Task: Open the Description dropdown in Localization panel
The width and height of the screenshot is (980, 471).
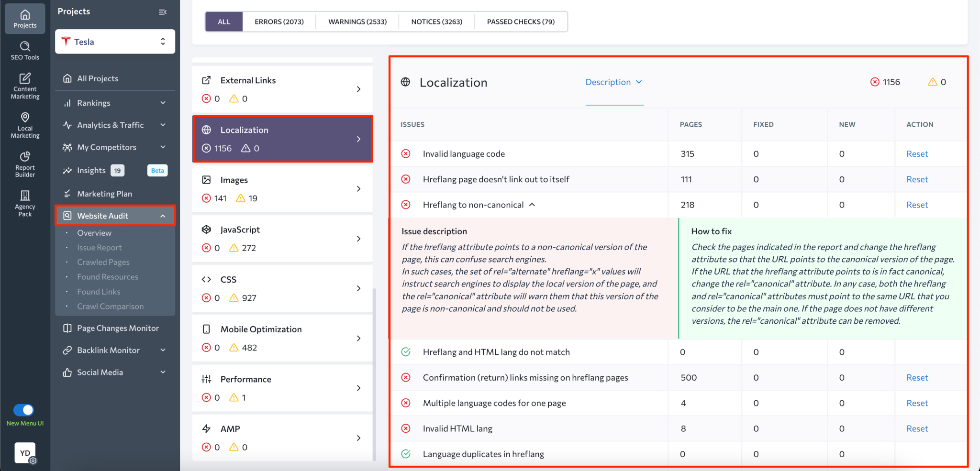Action: click(x=614, y=82)
